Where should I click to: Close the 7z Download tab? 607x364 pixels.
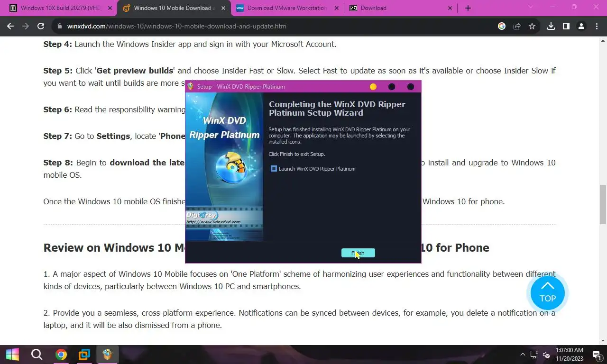click(450, 8)
